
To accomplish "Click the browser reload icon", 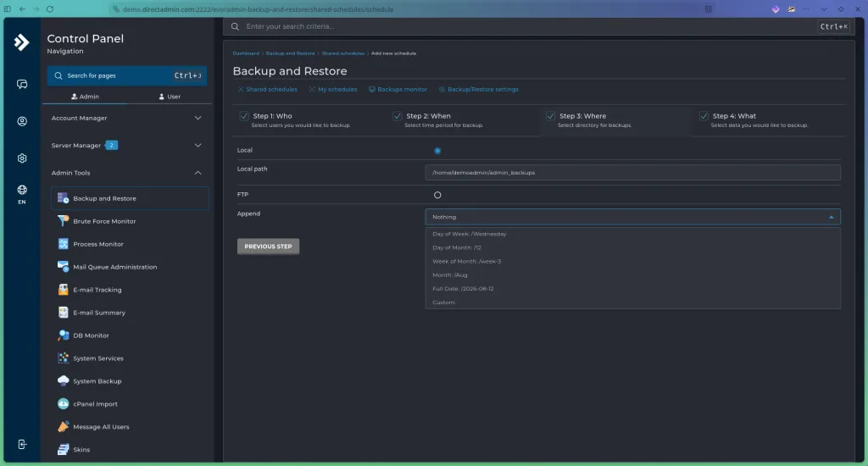I will [50, 9].
